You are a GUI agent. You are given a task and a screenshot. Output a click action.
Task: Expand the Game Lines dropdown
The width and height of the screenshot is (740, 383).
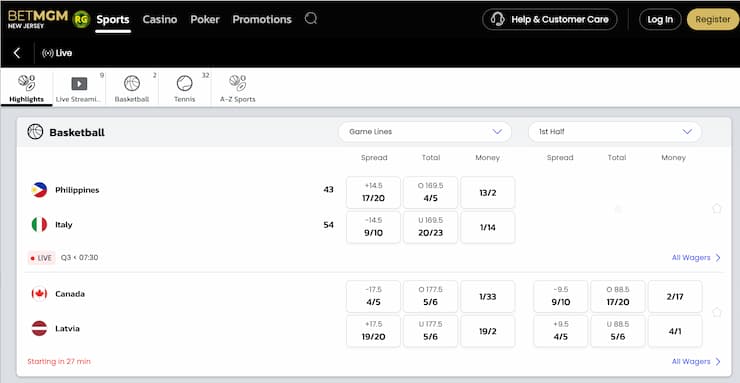(425, 132)
